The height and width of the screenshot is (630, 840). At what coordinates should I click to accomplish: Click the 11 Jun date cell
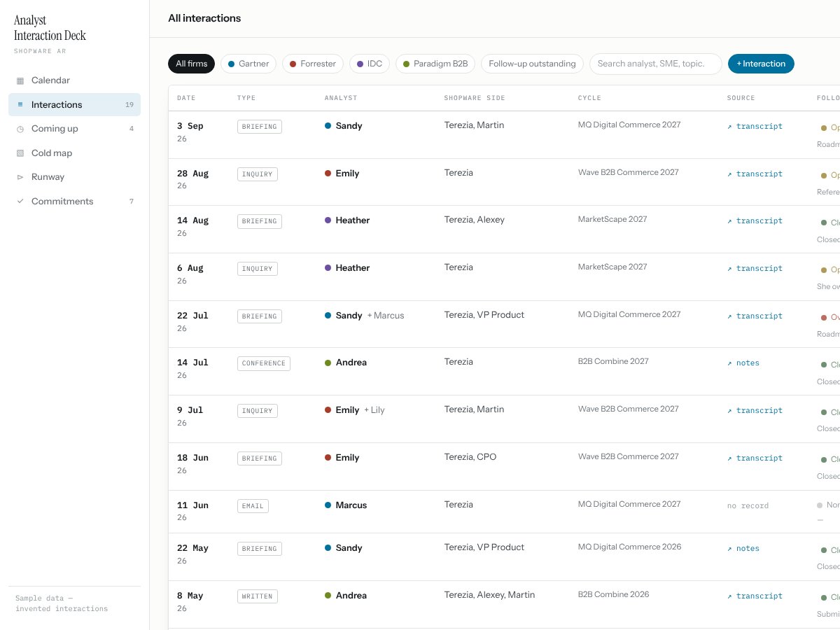[192, 511]
